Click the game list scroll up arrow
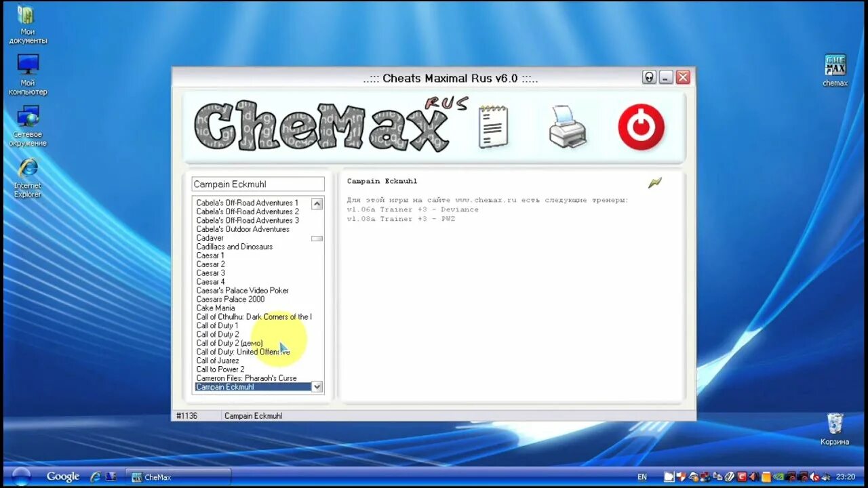The image size is (868, 488). click(317, 203)
